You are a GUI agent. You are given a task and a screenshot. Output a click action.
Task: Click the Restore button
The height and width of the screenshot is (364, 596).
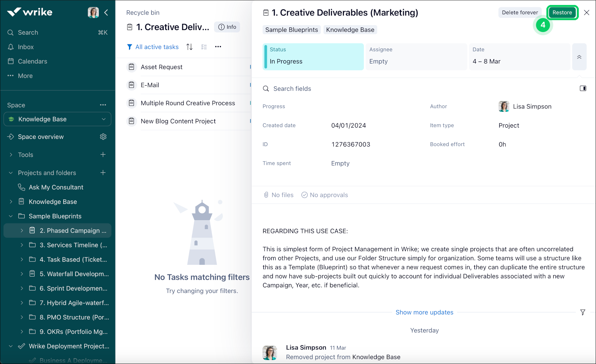[x=562, y=12]
